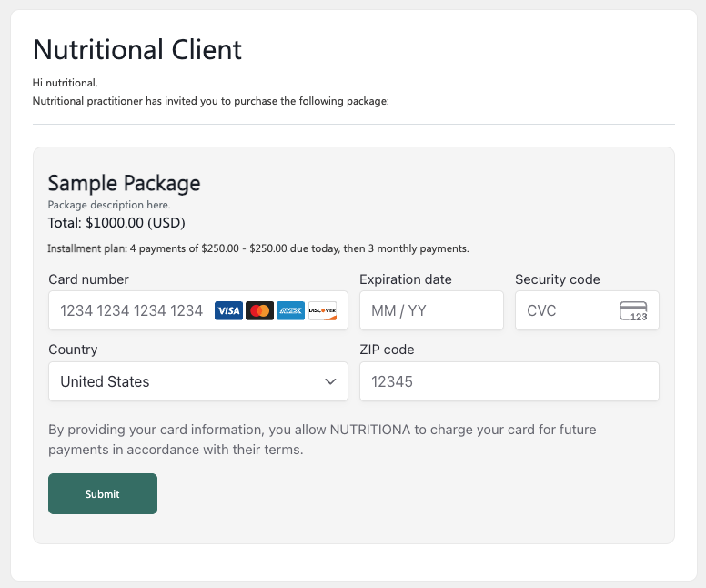Image resolution: width=706 pixels, height=588 pixels.
Task: Click the Visa card icon
Action: click(228, 310)
